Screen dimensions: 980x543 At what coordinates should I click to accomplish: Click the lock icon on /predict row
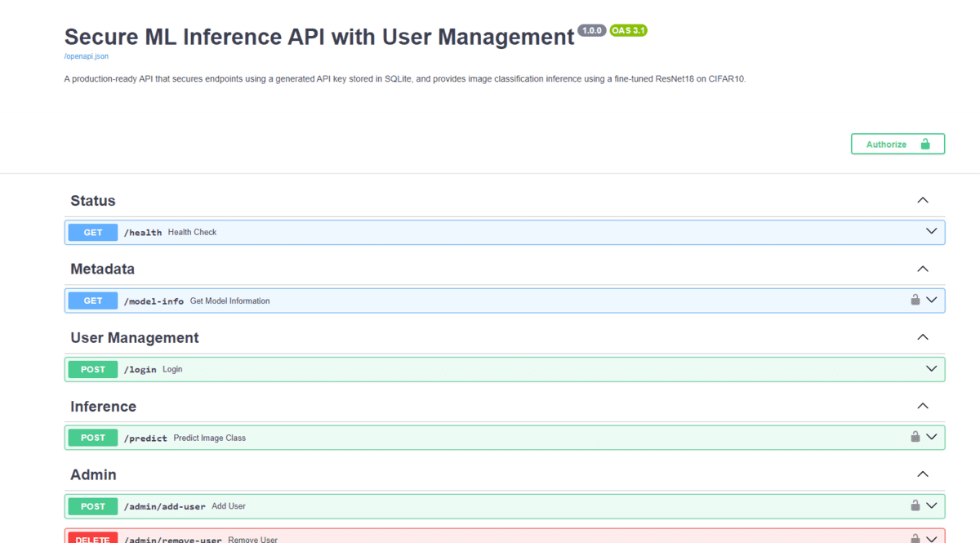915,437
